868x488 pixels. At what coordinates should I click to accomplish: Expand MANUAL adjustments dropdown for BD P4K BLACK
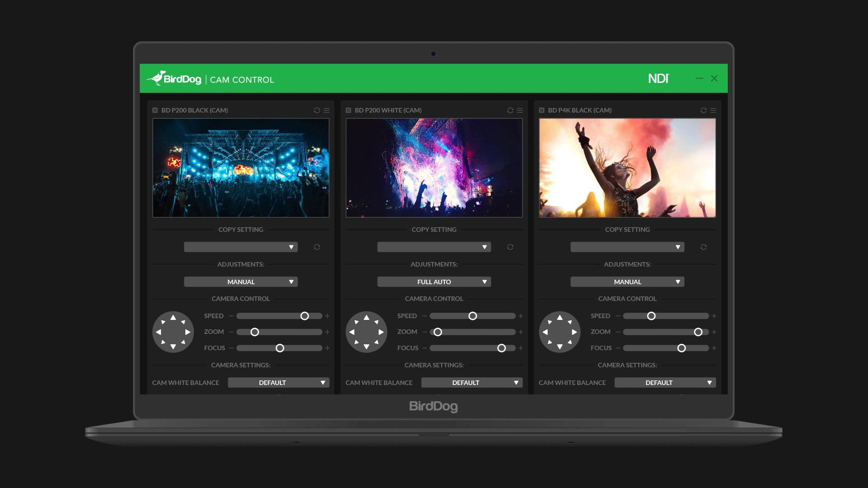[x=627, y=282]
